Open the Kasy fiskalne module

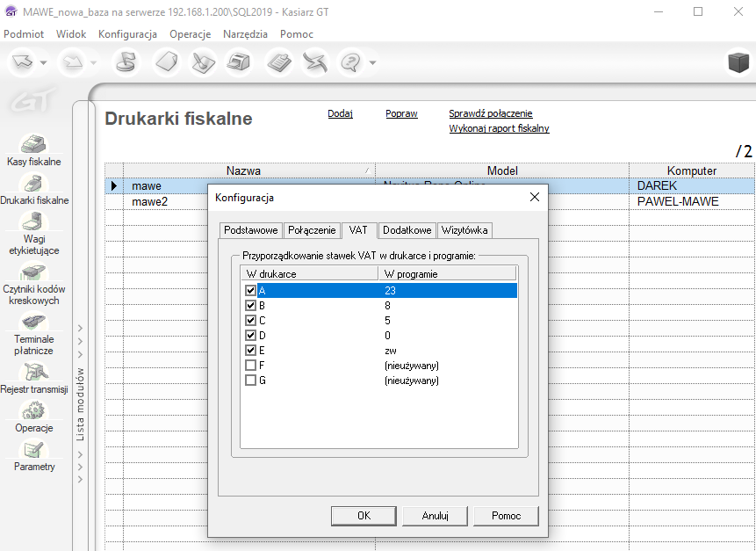[x=33, y=146]
